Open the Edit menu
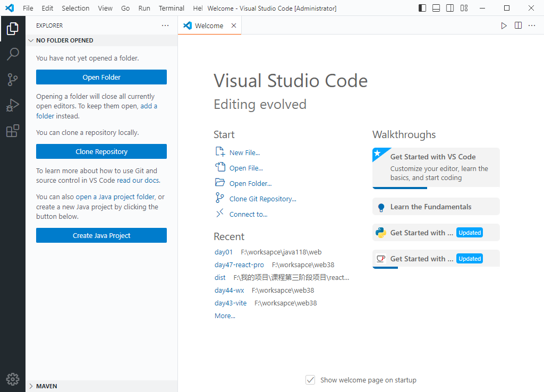Screen dimensions: 544x392 tap(47, 8)
